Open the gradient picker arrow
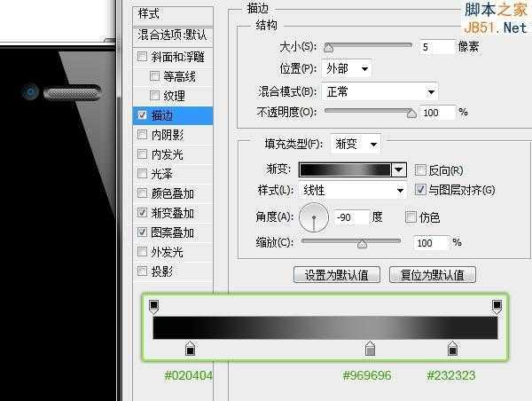This screenshot has width=532, height=401. point(399,169)
